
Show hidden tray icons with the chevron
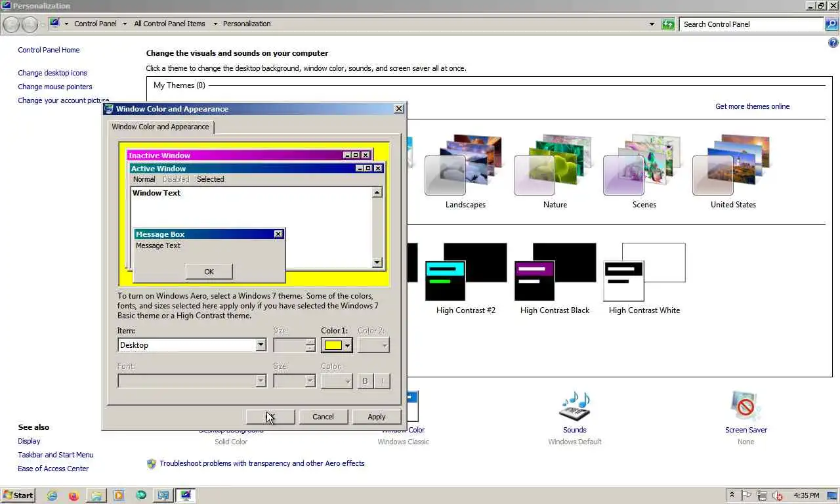click(x=732, y=495)
